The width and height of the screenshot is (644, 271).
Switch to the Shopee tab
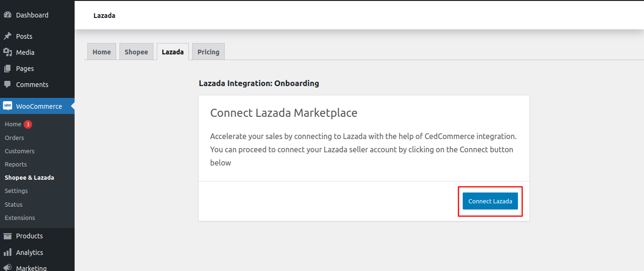(136, 52)
